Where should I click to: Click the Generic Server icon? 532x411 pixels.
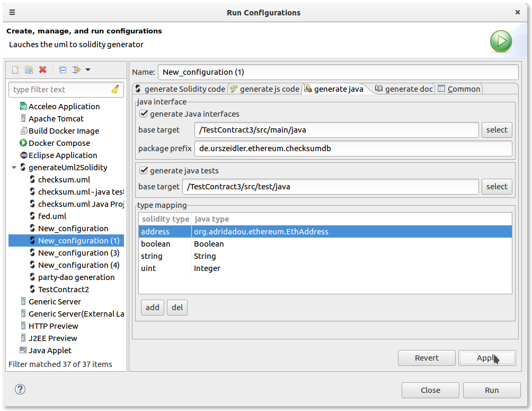(x=23, y=302)
